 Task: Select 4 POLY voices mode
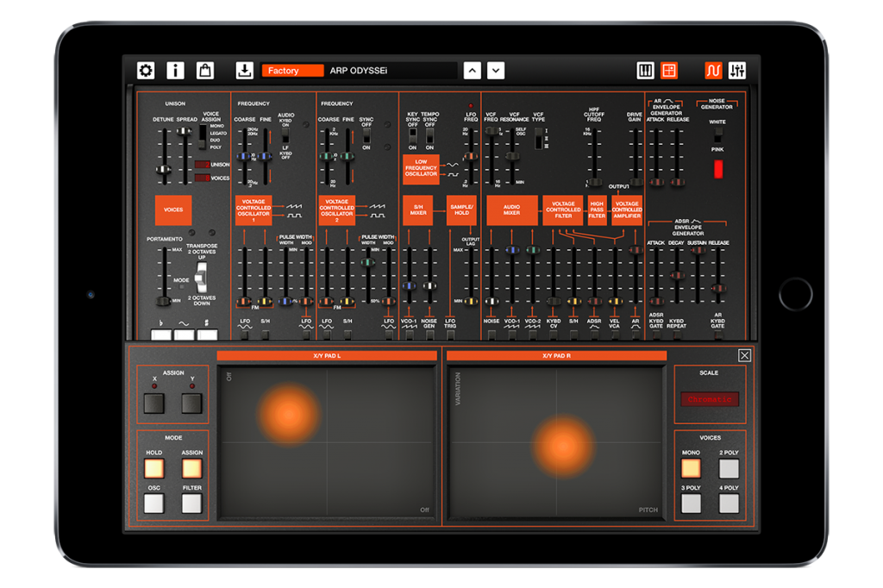(x=729, y=504)
